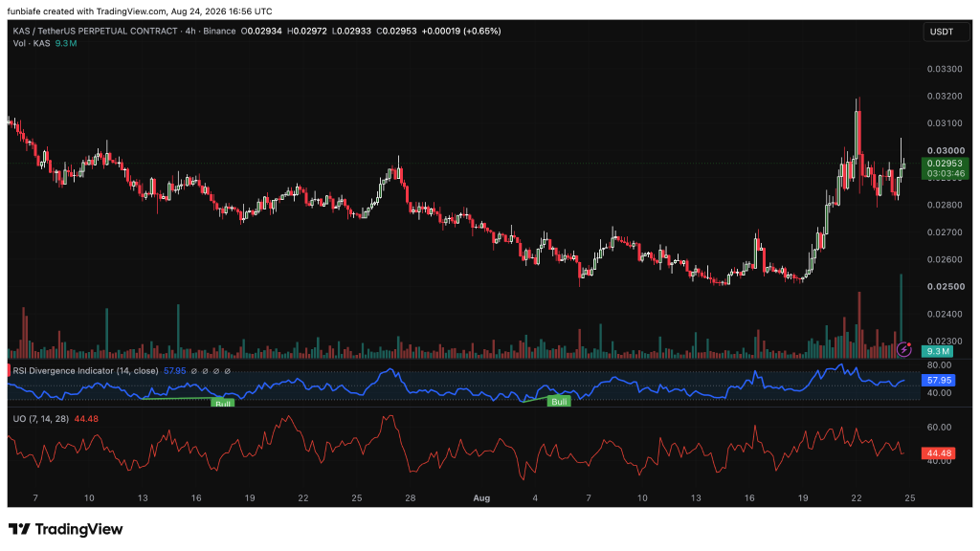Click the 0.02300 price axis label
Viewport: 980px width, 551px height.
(x=945, y=342)
